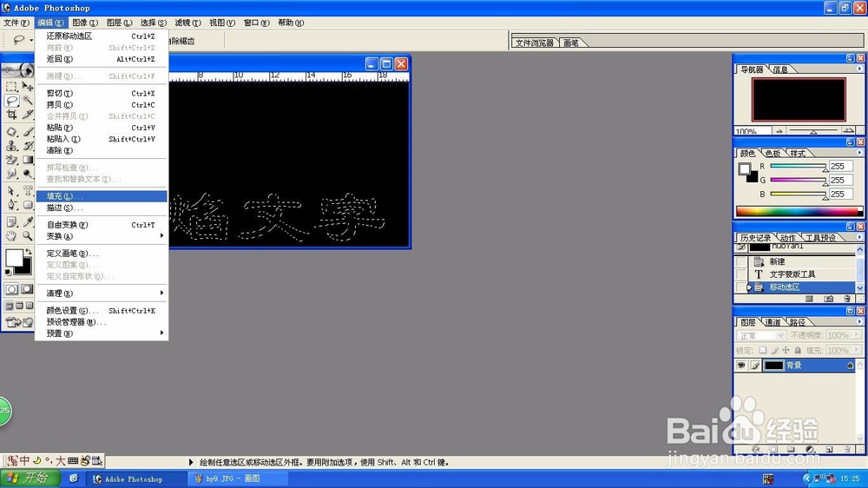
Task: Select the Slice tool
Action: 27,115
